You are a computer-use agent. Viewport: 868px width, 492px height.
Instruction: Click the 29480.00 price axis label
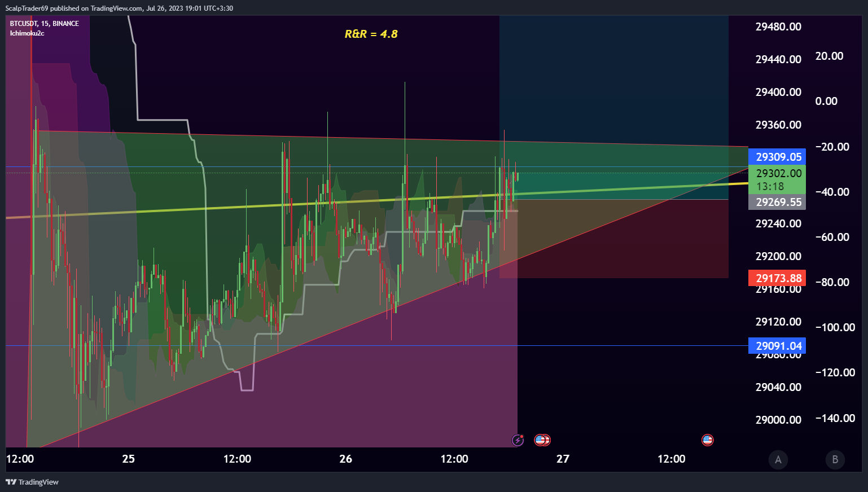coord(778,27)
